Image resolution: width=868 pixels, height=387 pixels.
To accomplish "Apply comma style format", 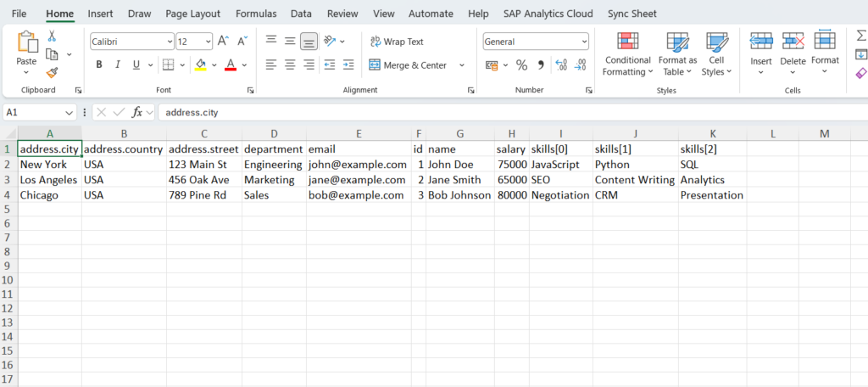I will 541,65.
